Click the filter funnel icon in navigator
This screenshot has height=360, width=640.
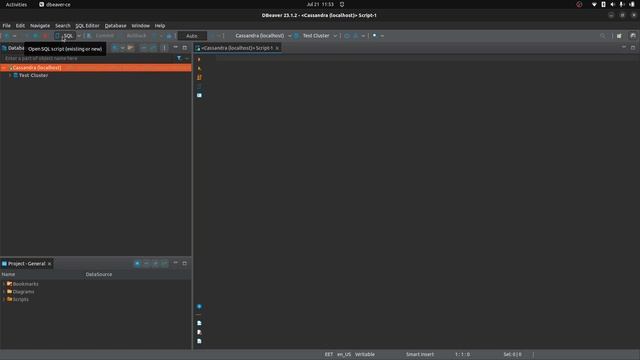[x=179, y=58]
